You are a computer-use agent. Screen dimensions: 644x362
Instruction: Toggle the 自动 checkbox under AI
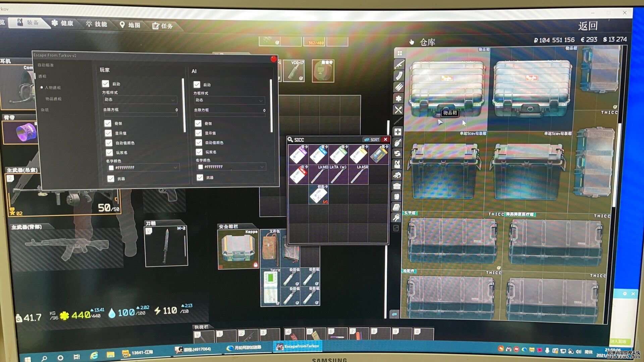197,84
